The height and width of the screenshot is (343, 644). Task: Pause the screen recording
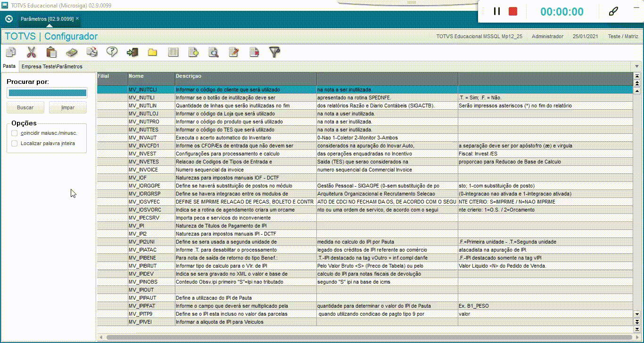[496, 11]
